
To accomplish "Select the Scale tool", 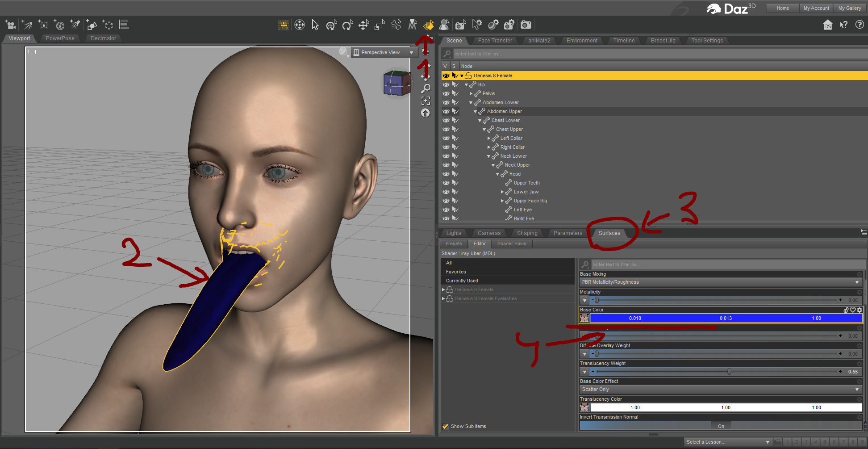I will 380,25.
